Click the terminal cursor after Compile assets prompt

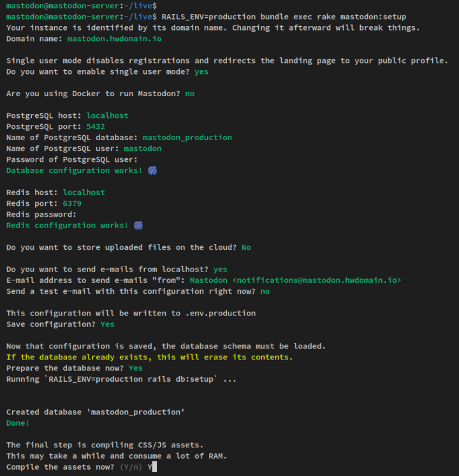(154, 467)
